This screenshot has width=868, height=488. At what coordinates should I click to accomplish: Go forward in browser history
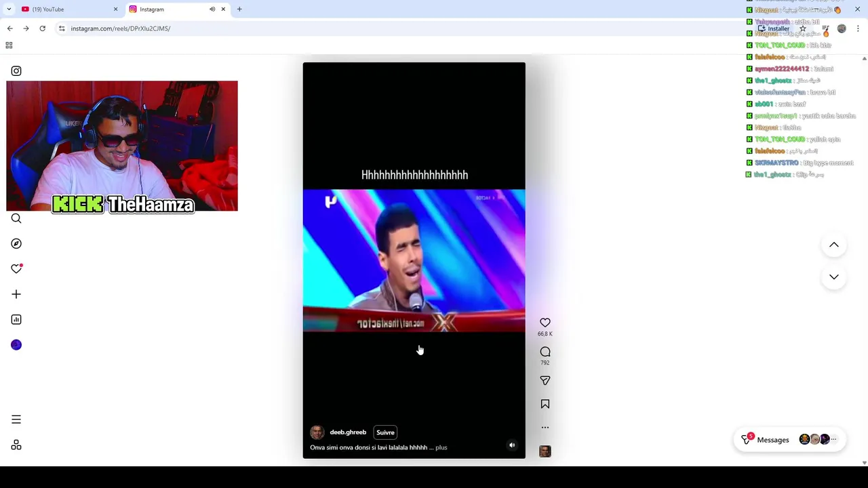coord(26,28)
